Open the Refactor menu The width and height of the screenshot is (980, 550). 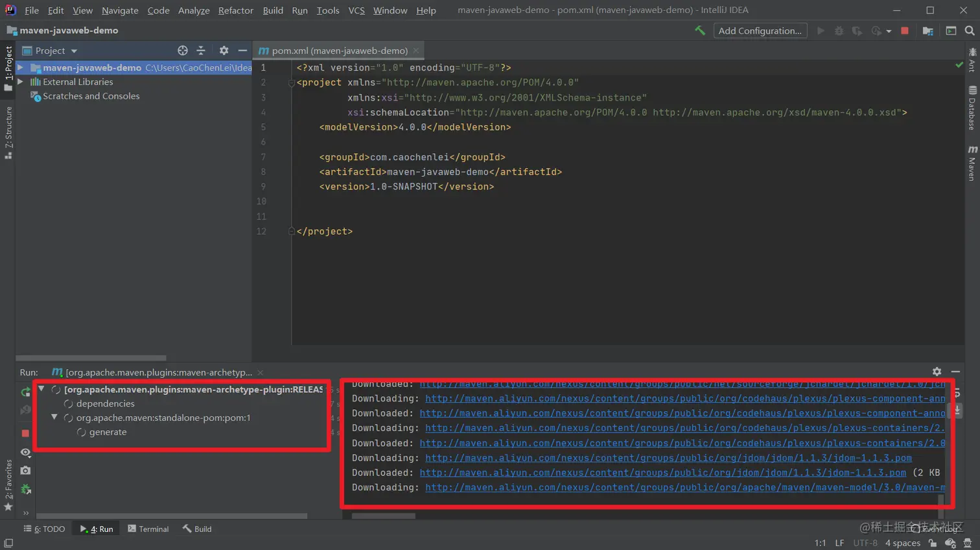click(x=236, y=10)
